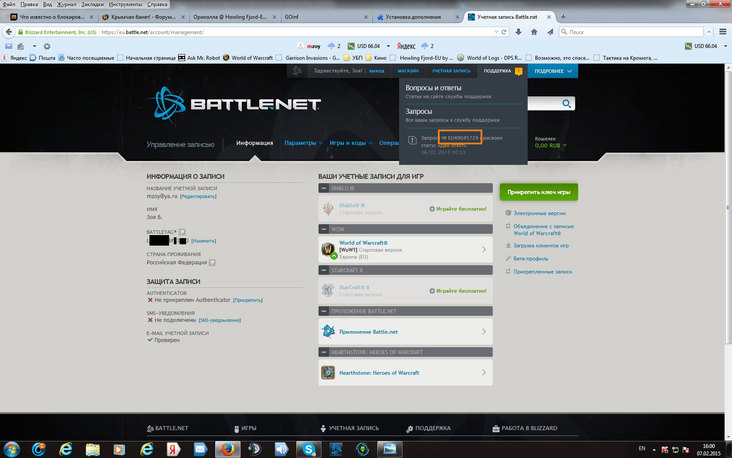Open the World of Warcraft account row

coord(405,249)
